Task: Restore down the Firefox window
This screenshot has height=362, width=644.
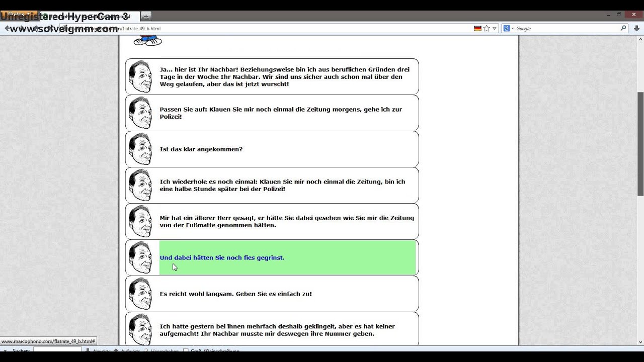Action: (619, 15)
